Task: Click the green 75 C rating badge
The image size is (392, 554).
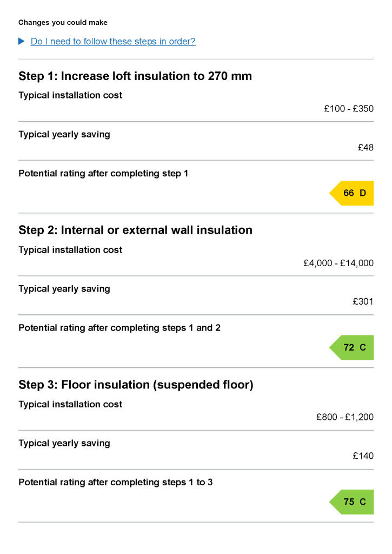Action: (x=351, y=502)
